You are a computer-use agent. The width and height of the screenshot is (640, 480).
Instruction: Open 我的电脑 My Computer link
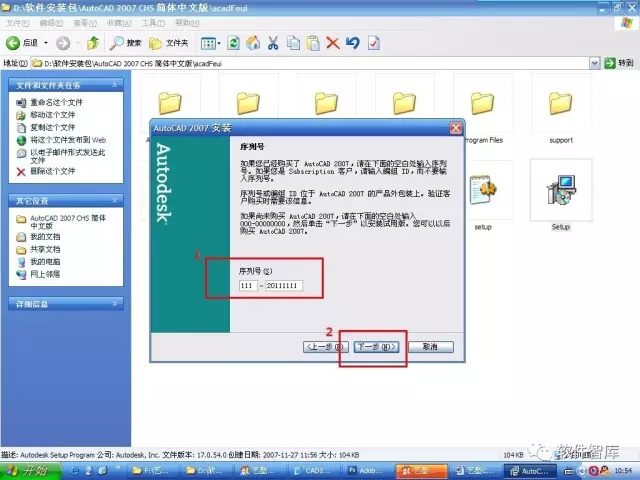pyautogui.click(x=45, y=262)
